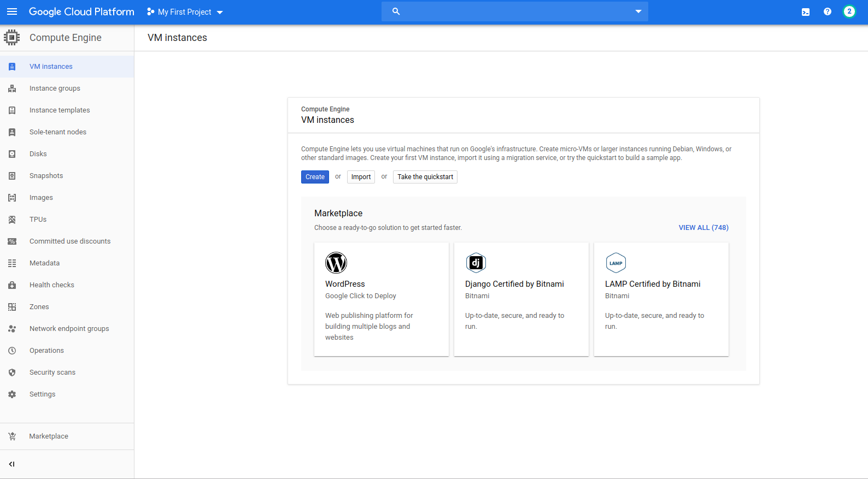
Task: Click the Zones icon in sidebar
Action: (x=12, y=307)
